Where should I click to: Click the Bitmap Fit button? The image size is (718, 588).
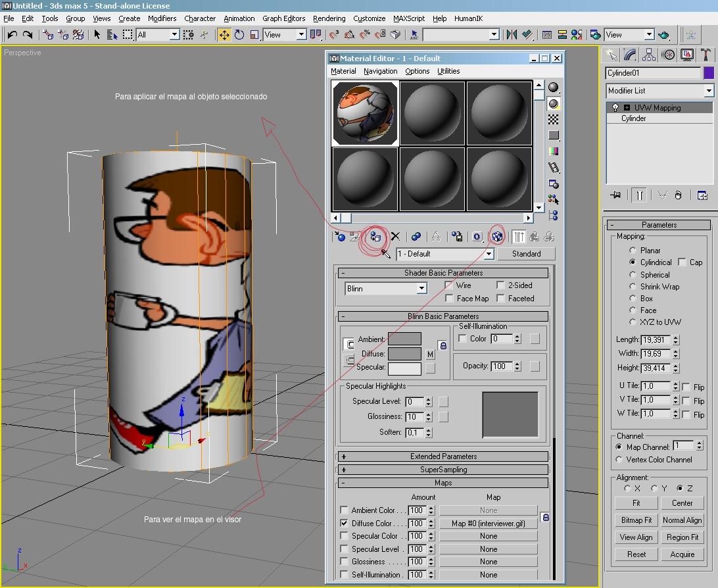[x=636, y=520]
